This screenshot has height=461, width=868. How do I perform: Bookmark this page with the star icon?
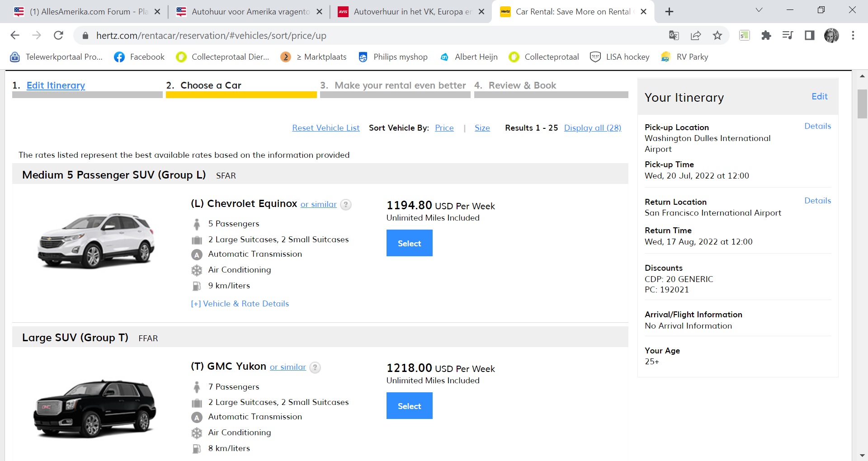coord(717,35)
